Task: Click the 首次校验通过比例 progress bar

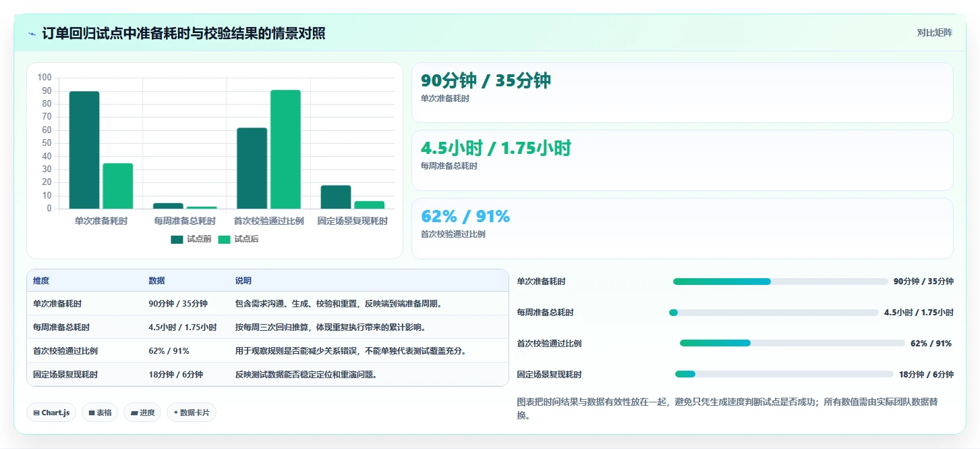Action: point(792,343)
